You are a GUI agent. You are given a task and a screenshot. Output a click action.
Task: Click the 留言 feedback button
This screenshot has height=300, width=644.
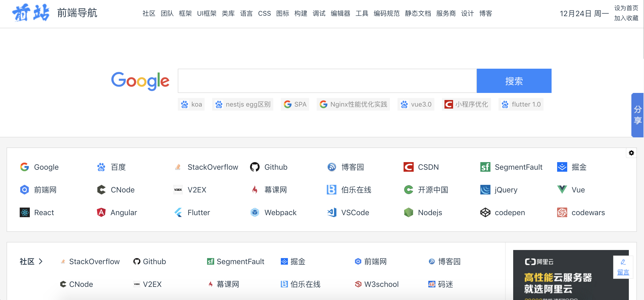coord(623,267)
